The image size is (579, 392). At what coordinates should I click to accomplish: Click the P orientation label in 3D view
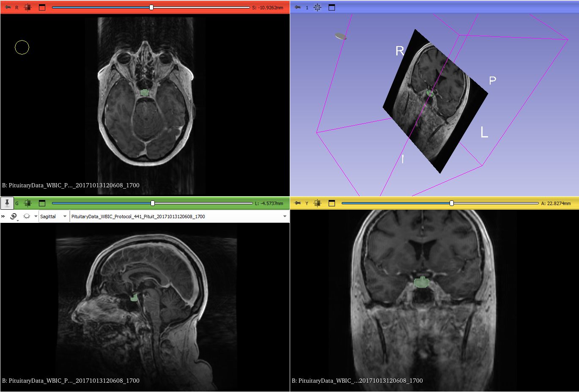point(492,80)
